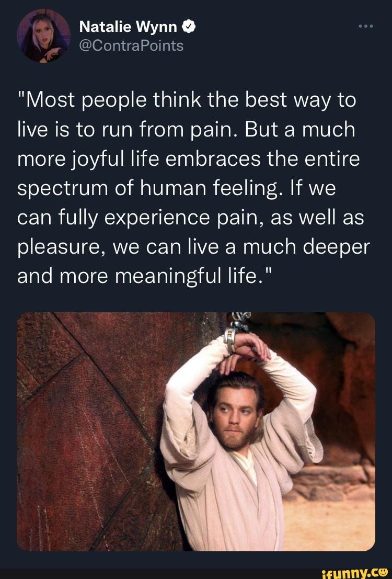The height and width of the screenshot is (579, 392).
Task: Click the line "pleasure, we can live"
Action: coord(193,247)
